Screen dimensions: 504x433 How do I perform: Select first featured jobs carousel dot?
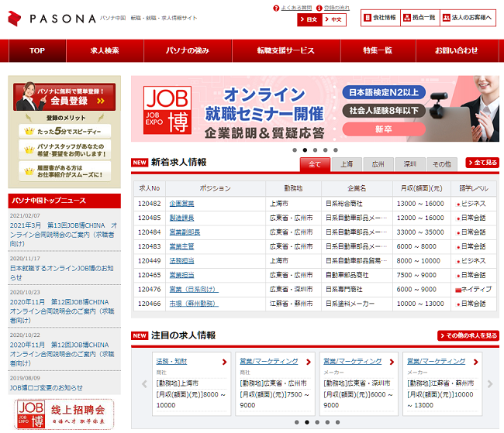pyautogui.click(x=297, y=422)
